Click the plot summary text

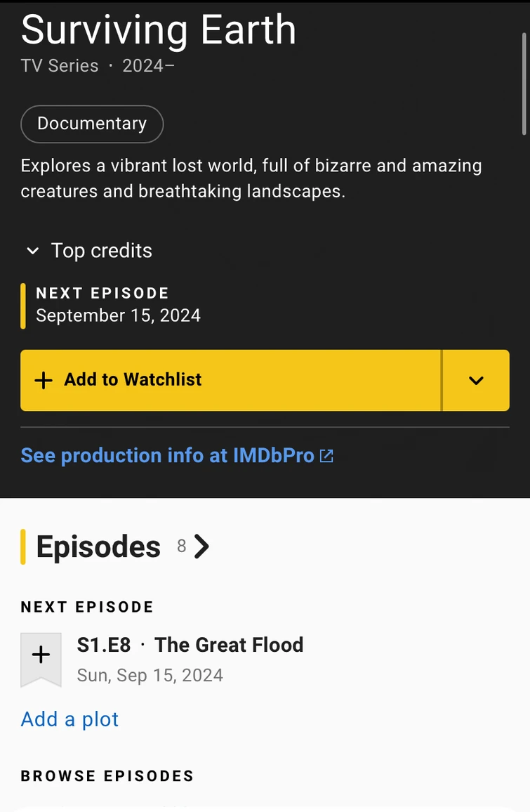[251, 178]
